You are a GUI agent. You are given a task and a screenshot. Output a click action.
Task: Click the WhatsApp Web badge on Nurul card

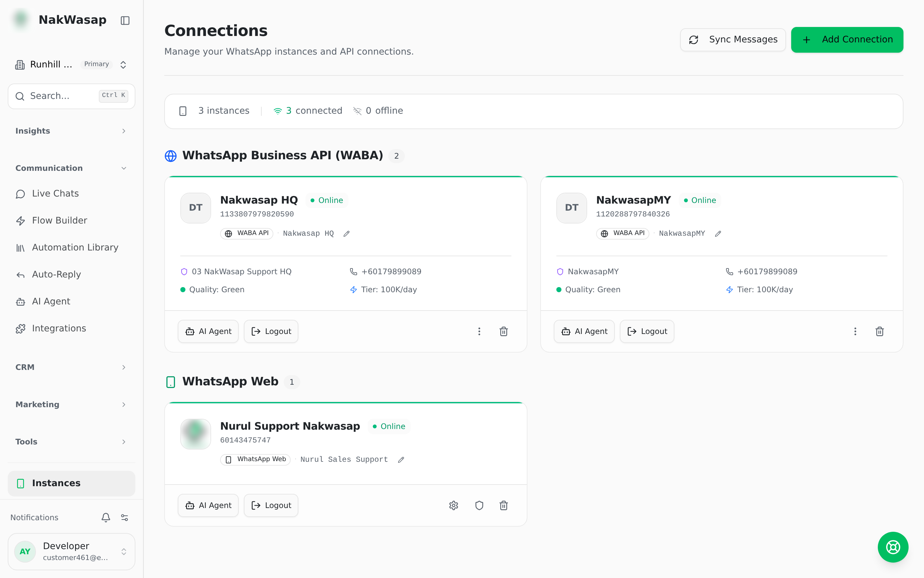pos(255,460)
